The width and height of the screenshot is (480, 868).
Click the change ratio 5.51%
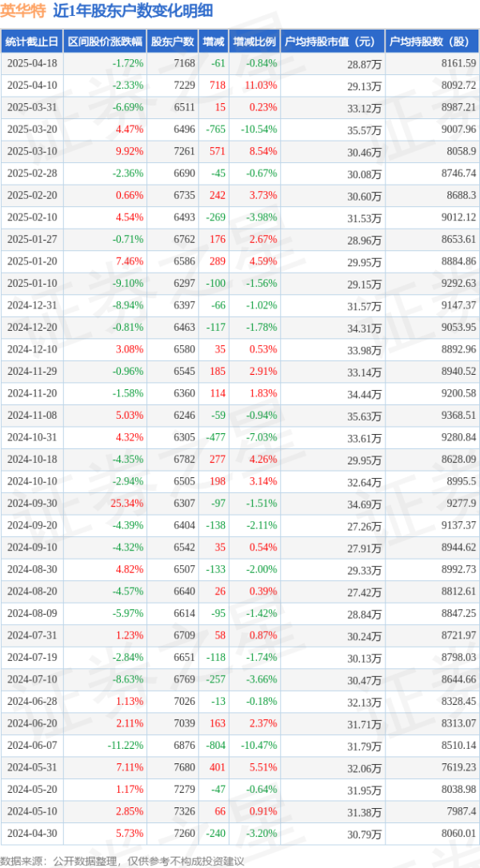click(x=262, y=769)
